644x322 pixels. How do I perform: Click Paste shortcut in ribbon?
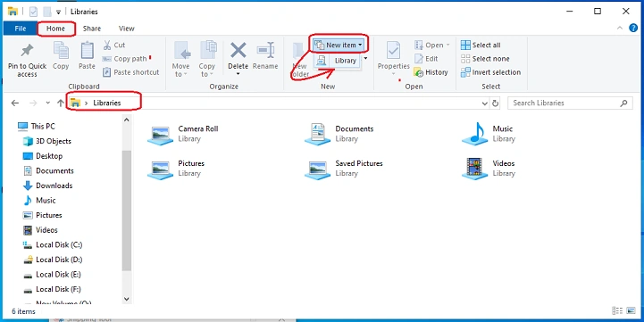(x=130, y=72)
